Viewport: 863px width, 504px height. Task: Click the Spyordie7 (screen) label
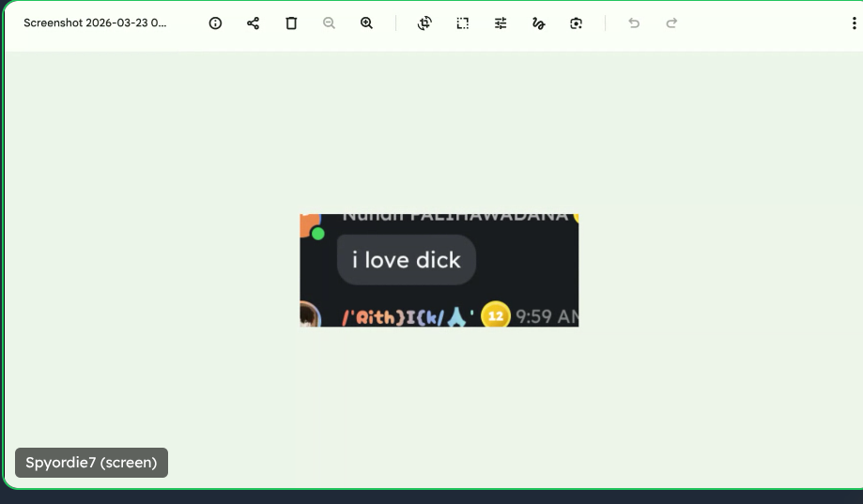tap(91, 463)
